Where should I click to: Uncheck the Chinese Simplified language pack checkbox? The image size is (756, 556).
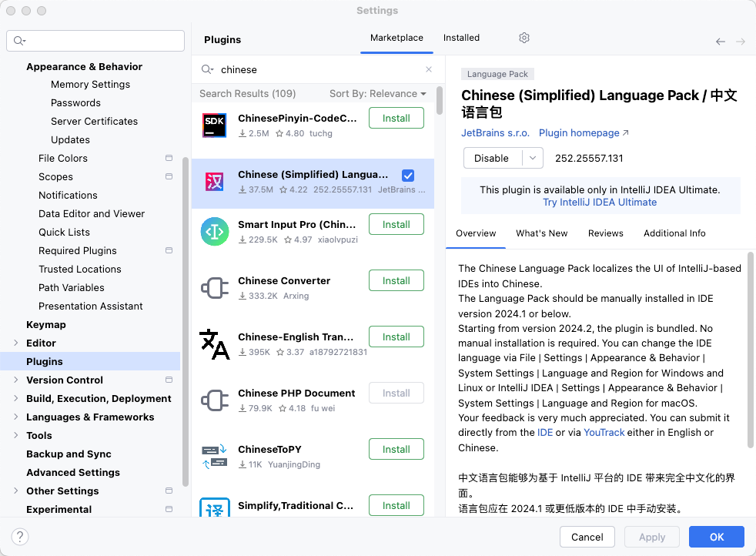pos(408,176)
